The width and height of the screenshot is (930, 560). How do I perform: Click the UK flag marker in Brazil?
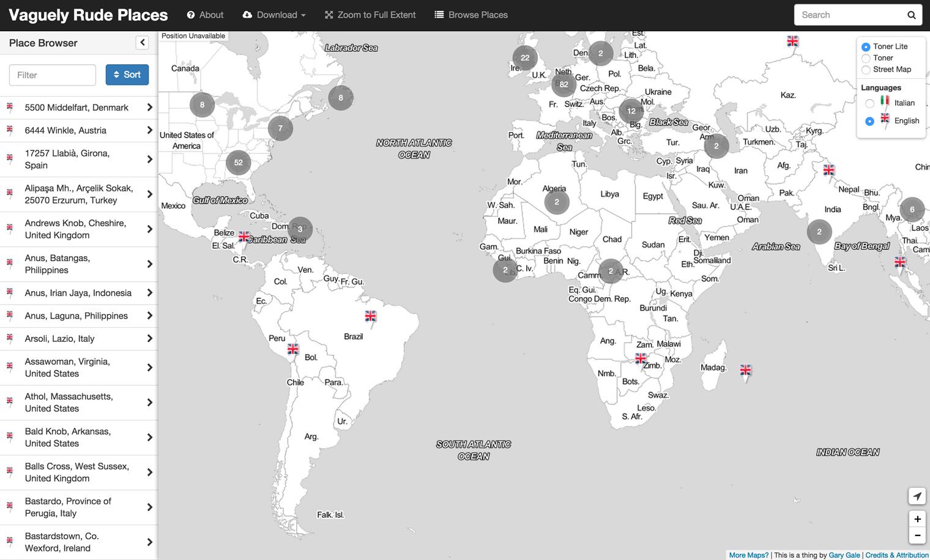tap(370, 317)
